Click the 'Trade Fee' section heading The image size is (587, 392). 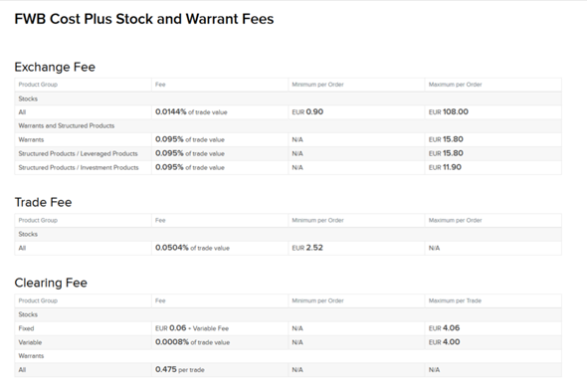43,202
